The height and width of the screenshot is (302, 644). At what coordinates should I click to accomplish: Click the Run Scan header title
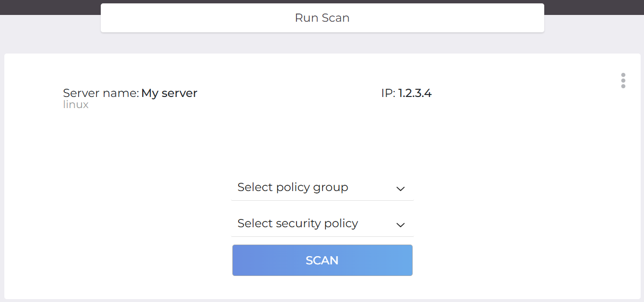pyautogui.click(x=322, y=18)
